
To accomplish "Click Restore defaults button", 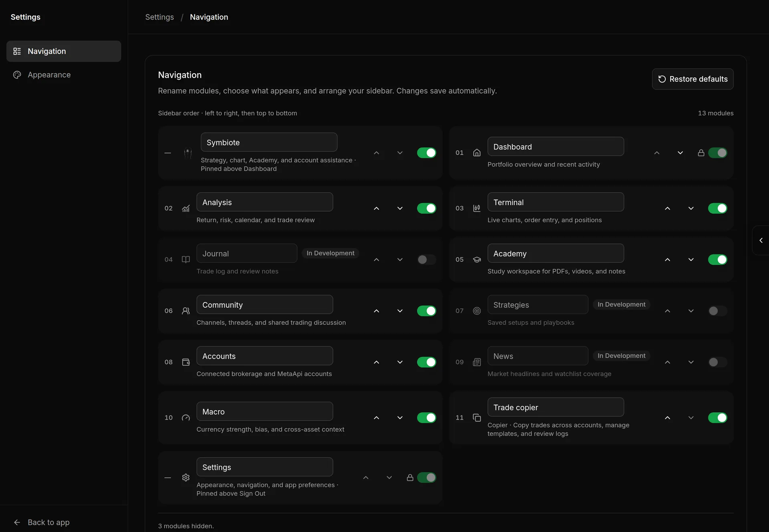I will (x=693, y=79).
